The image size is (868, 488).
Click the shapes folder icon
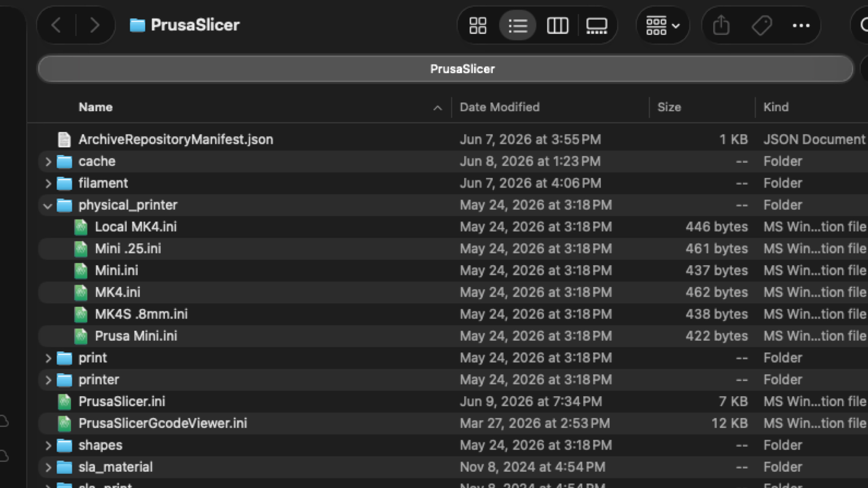point(64,445)
